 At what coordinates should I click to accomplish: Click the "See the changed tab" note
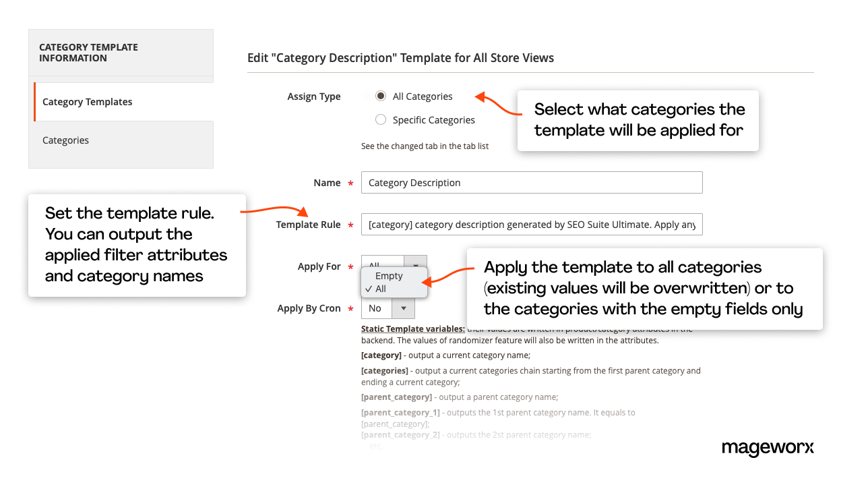point(425,146)
